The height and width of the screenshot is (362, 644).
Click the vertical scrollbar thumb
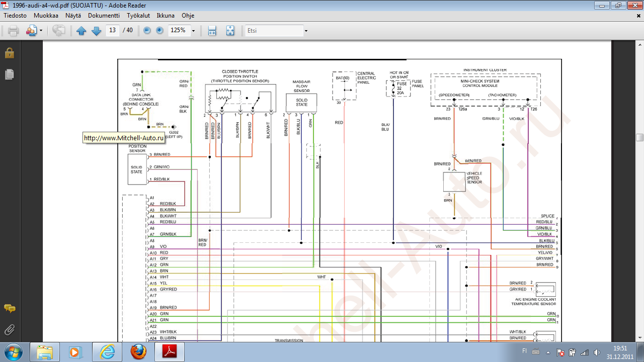click(x=639, y=138)
